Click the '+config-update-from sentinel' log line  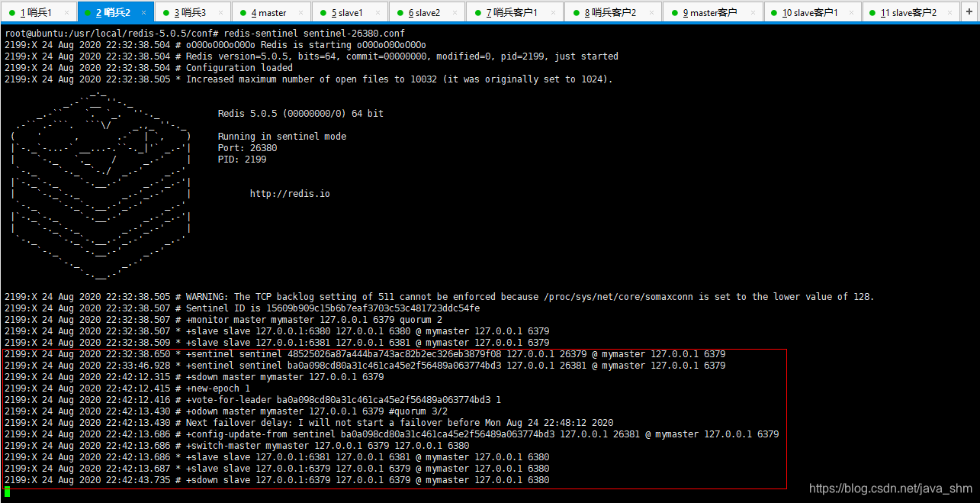391,434
